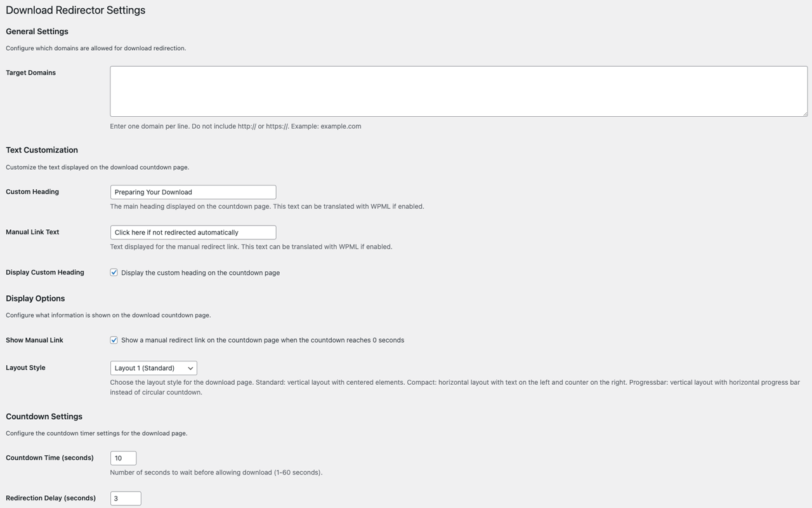
Task: Click the Show Manual Link row label
Action: [34, 340]
